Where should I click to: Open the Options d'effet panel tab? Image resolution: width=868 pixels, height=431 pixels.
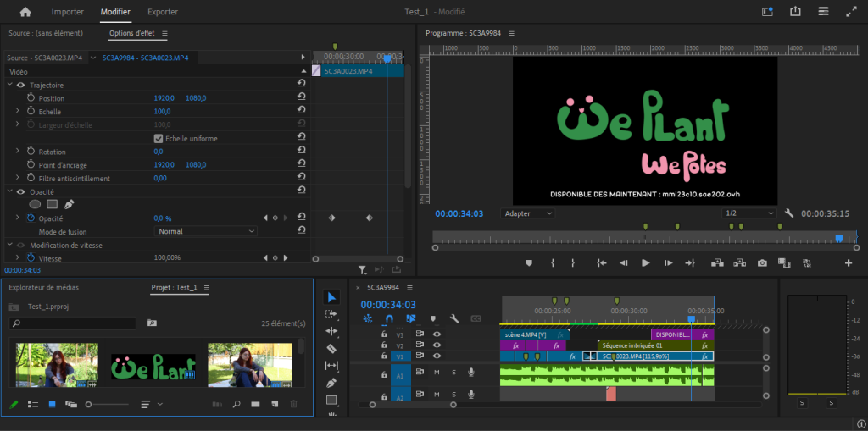(x=131, y=33)
